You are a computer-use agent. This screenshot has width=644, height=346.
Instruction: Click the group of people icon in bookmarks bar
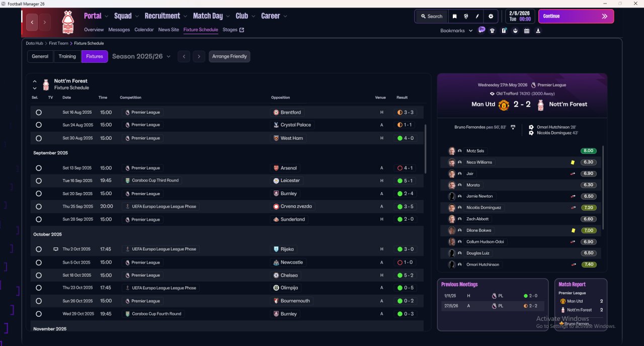point(515,31)
